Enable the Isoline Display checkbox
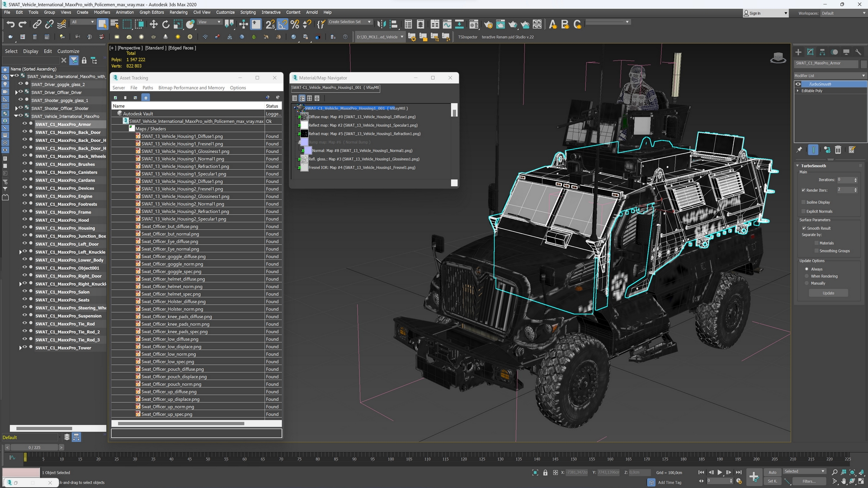The height and width of the screenshot is (488, 868). (x=803, y=202)
